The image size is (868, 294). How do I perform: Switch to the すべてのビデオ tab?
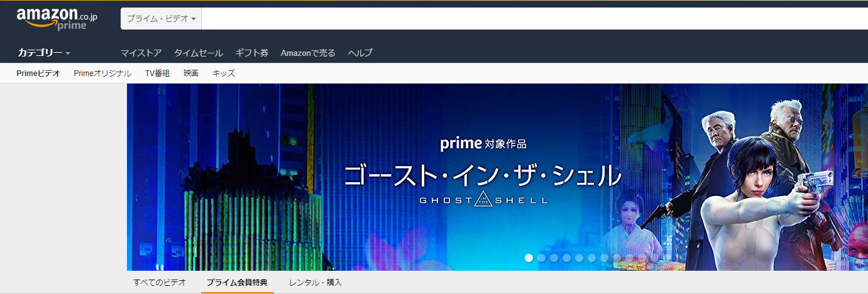(160, 283)
